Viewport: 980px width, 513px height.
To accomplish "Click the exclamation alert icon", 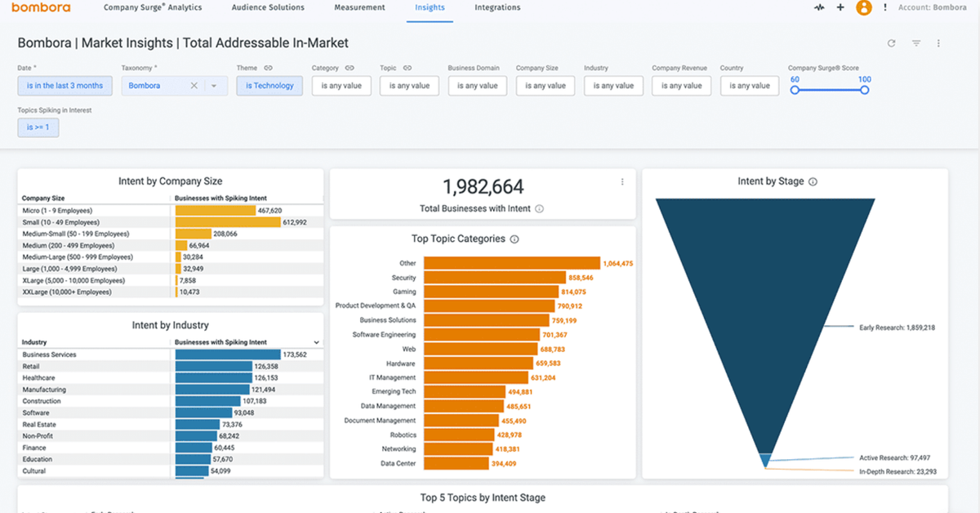I will (885, 7).
